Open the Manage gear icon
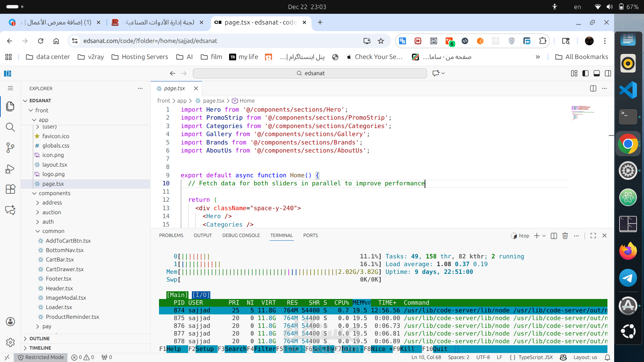644x362 pixels. [x=10, y=342]
